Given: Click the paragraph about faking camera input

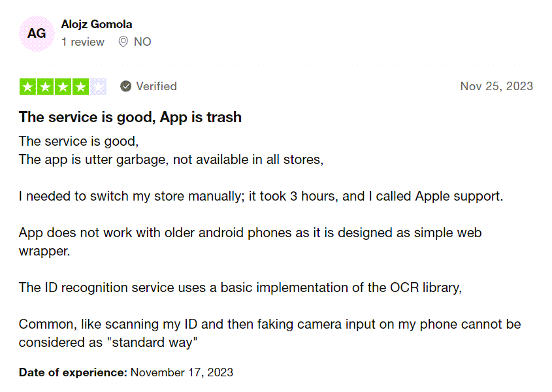Looking at the screenshot, I should coord(270,333).
